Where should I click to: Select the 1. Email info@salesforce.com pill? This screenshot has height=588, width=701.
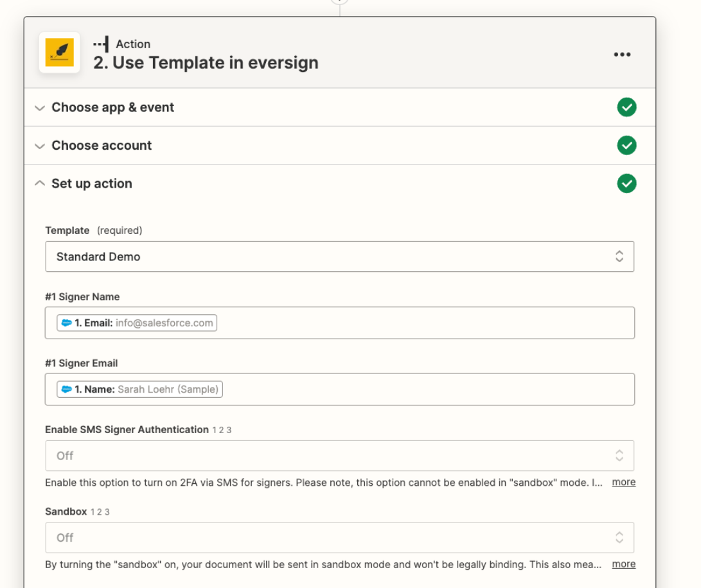[x=137, y=323]
